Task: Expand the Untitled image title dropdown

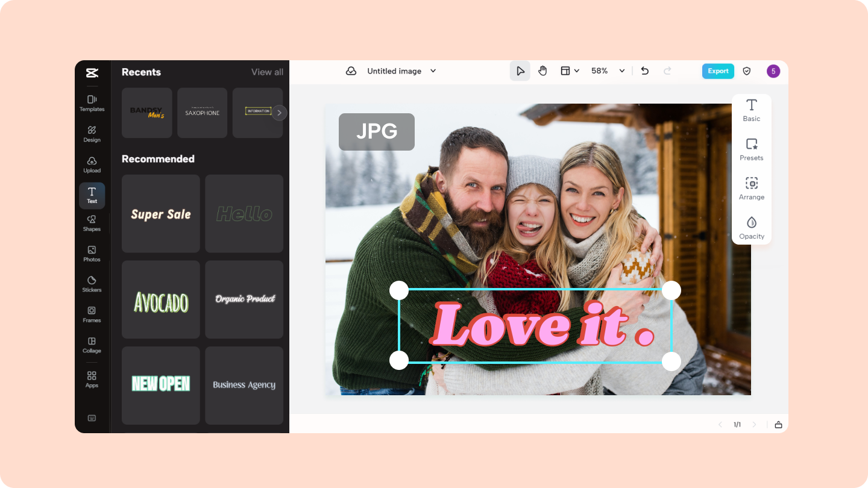Action: point(433,71)
